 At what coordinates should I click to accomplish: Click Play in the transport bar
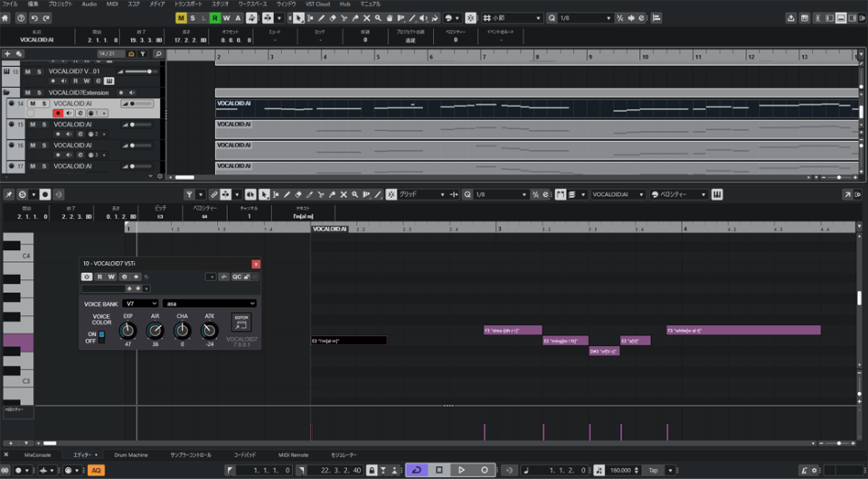[462, 470]
